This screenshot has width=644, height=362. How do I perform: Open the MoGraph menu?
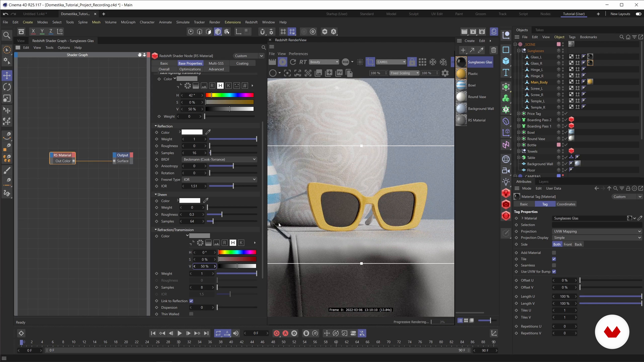tap(128, 22)
